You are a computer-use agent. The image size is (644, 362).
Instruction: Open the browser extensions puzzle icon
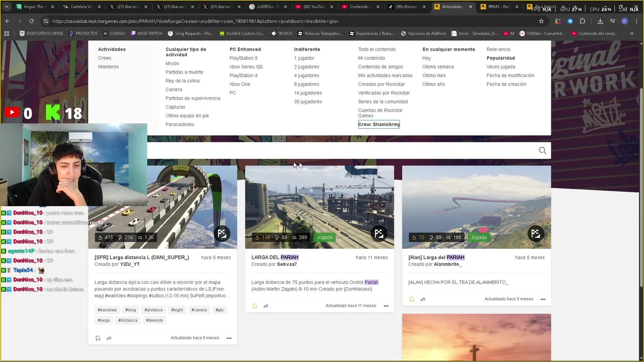(x=582, y=21)
